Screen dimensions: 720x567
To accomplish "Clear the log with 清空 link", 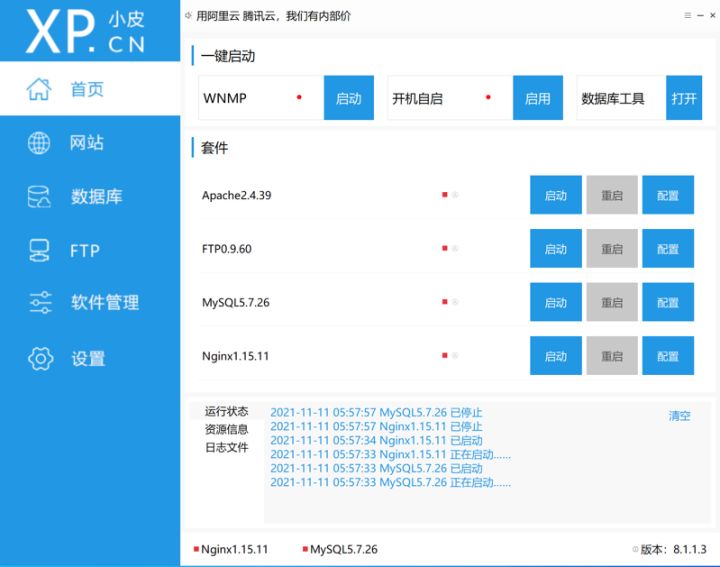I will pyautogui.click(x=679, y=416).
